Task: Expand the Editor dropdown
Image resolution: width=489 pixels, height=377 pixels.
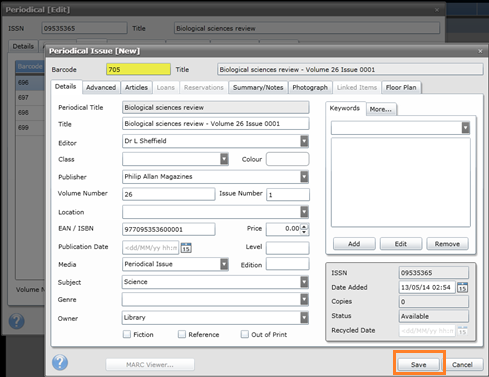Action: [304, 141]
